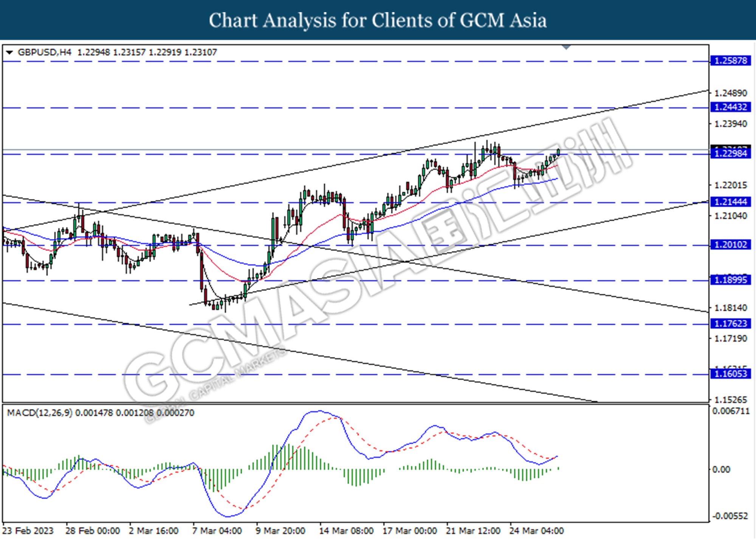
Task: Click the 14 Mar 08:00 time label
Action: (346, 531)
